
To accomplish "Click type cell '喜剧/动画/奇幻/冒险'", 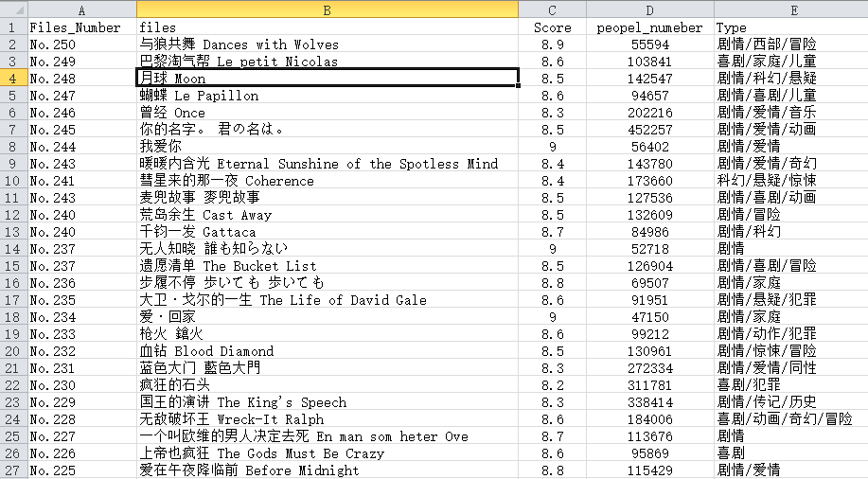I will point(791,419).
